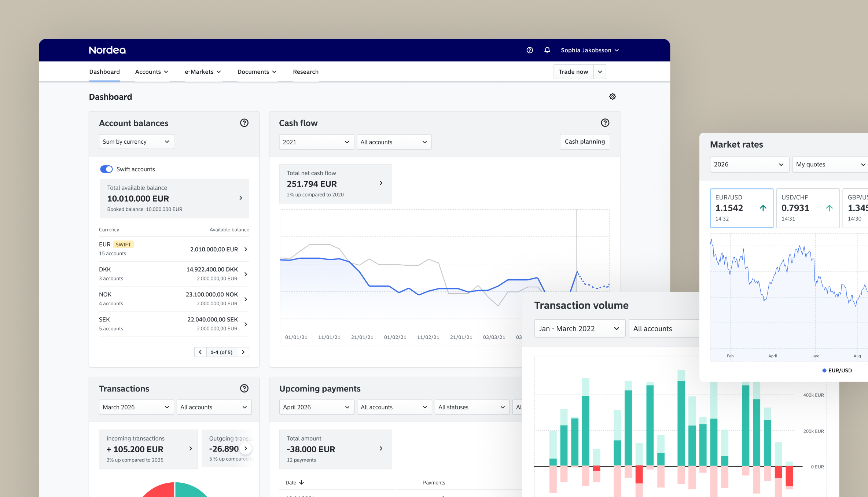868x497 pixels.
Task: Open the Accounts menu
Action: pyautogui.click(x=152, y=71)
